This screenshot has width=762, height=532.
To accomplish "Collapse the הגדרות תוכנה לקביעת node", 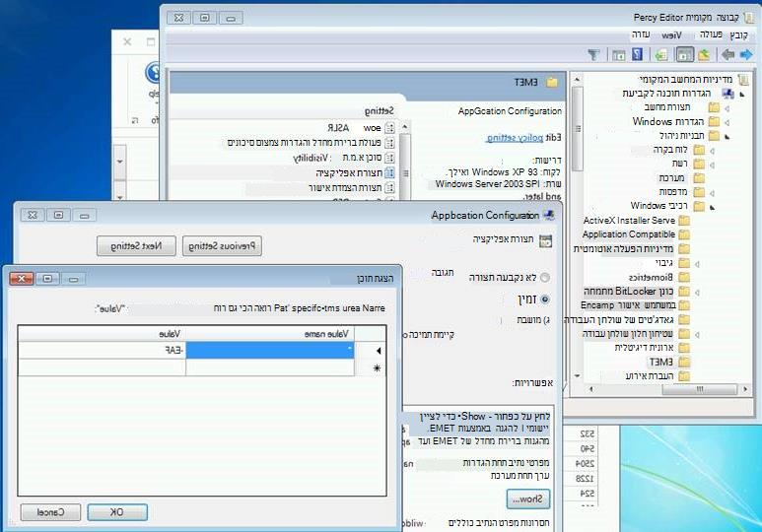I will click(x=742, y=95).
